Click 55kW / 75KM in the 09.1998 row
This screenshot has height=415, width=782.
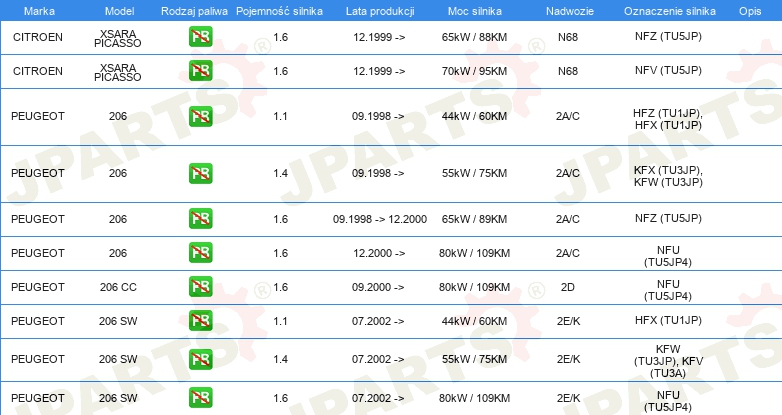tap(474, 173)
